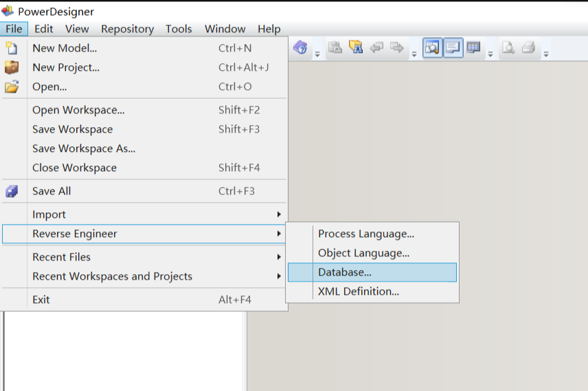Click the print preview toolbar icon
588x391 pixels.
coord(508,48)
